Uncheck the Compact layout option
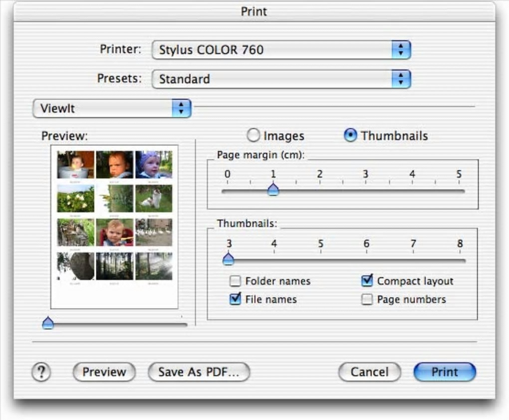 pyautogui.click(x=367, y=281)
